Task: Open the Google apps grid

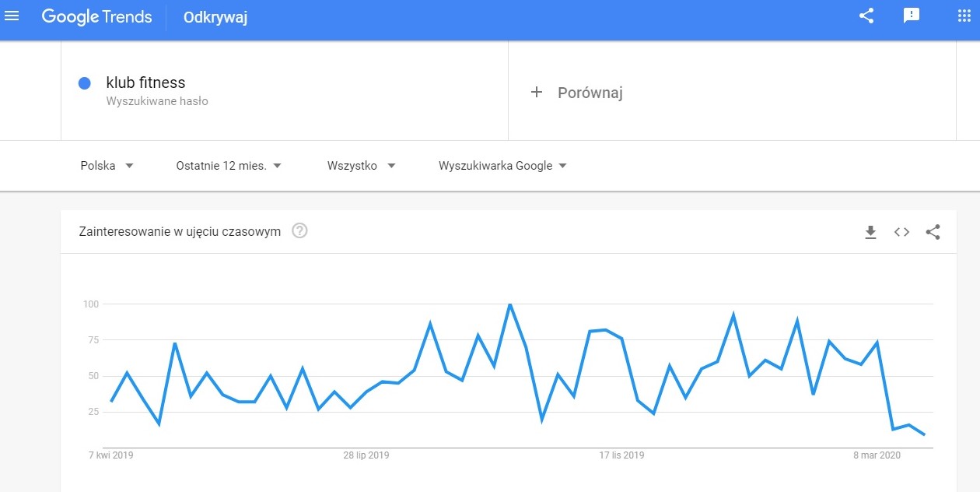Action: (964, 16)
